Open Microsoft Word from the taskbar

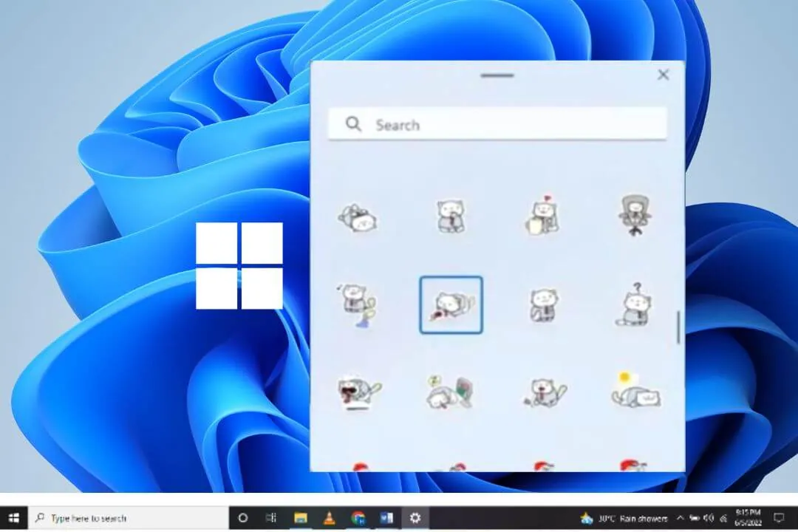[386, 518]
